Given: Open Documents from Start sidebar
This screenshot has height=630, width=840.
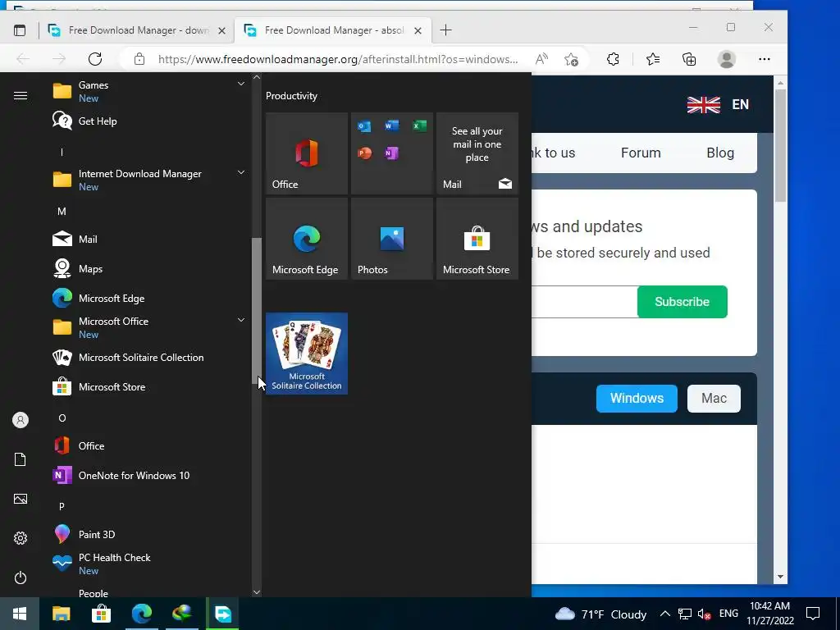Looking at the screenshot, I should (21, 459).
